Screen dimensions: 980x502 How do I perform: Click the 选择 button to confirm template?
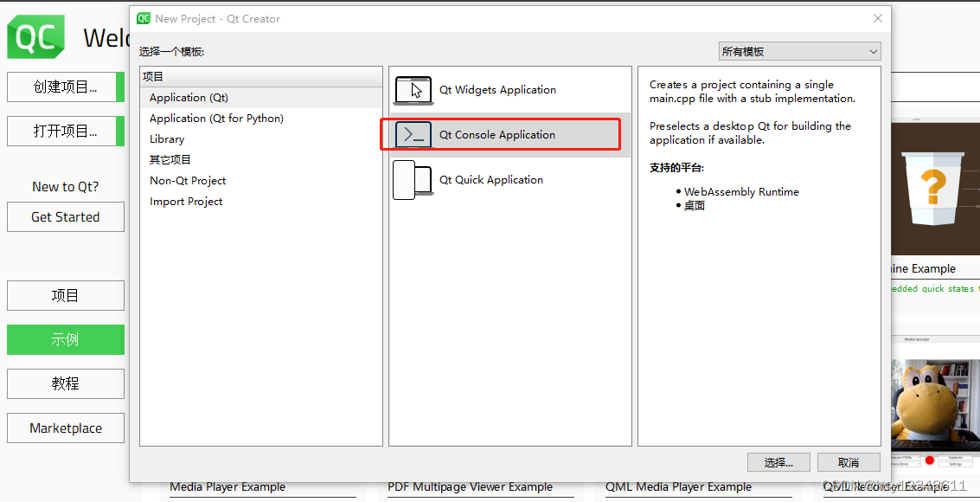point(778,461)
